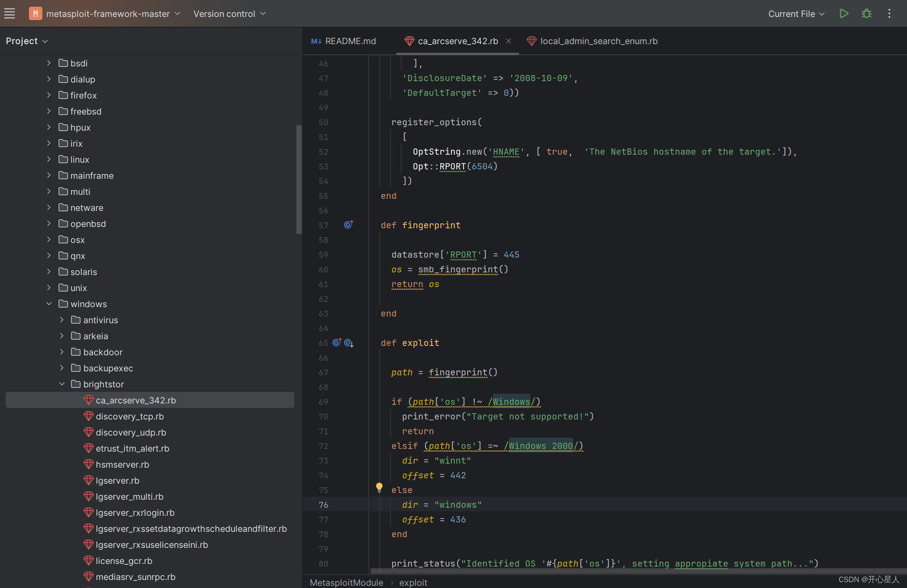Select the mainframe folder
The image size is (907, 588).
pyautogui.click(x=92, y=175)
